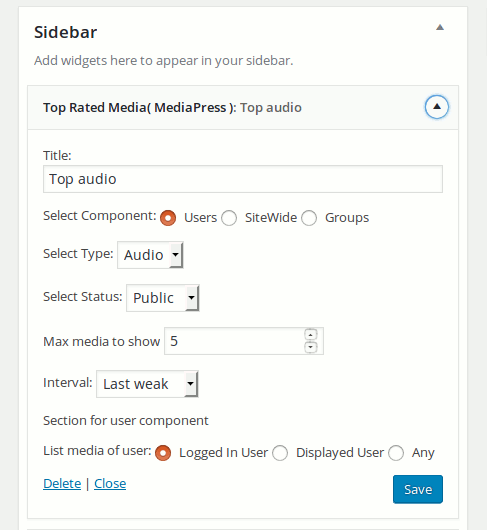Open the Select Type dropdown

tap(150, 255)
